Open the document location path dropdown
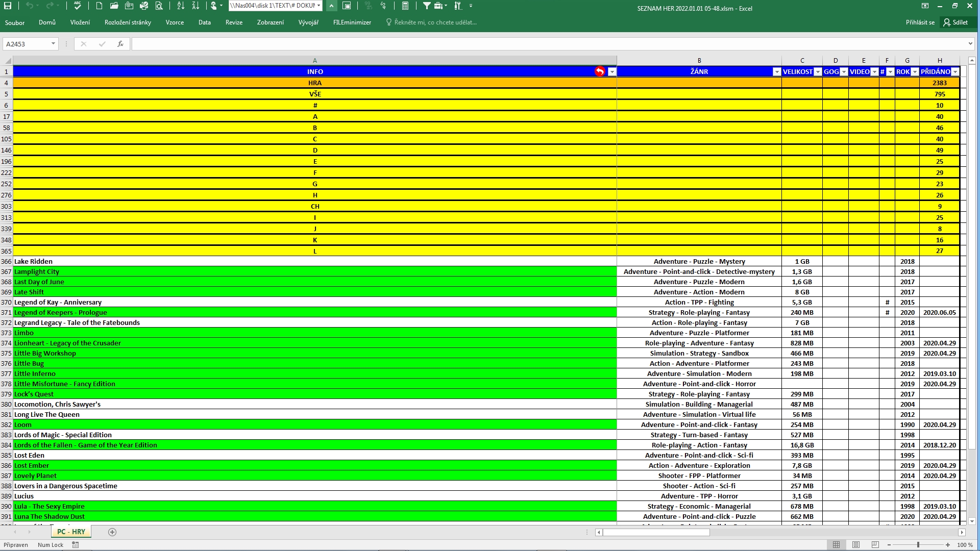980x551 pixels. (318, 6)
